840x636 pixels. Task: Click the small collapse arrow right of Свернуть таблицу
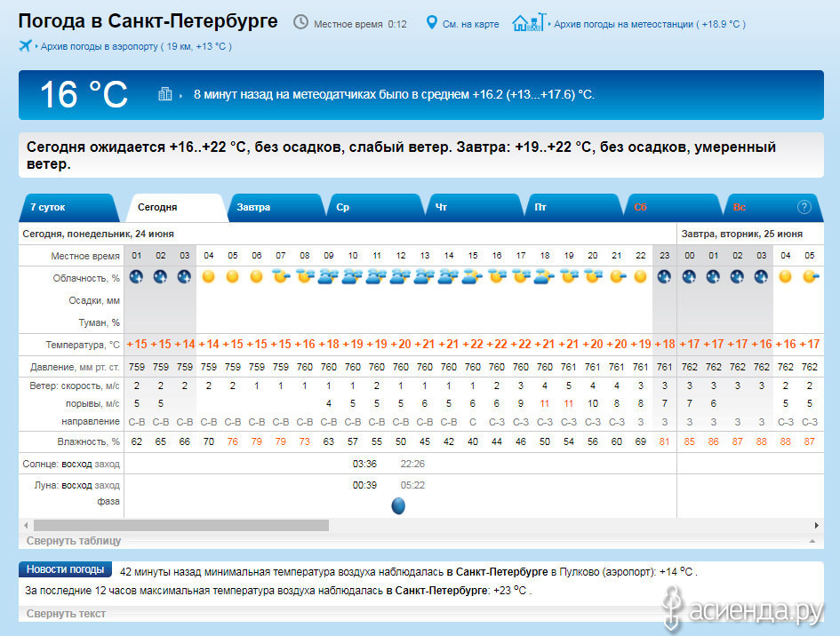(812, 541)
